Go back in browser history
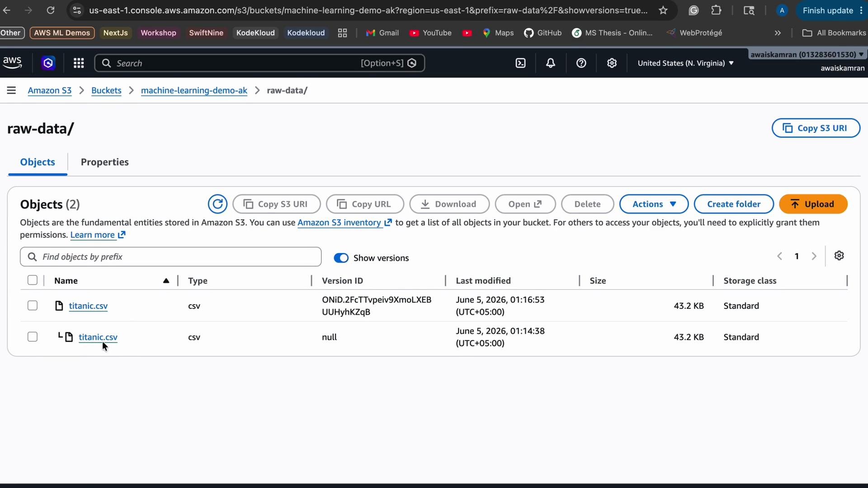The height and width of the screenshot is (488, 868). [7, 10]
